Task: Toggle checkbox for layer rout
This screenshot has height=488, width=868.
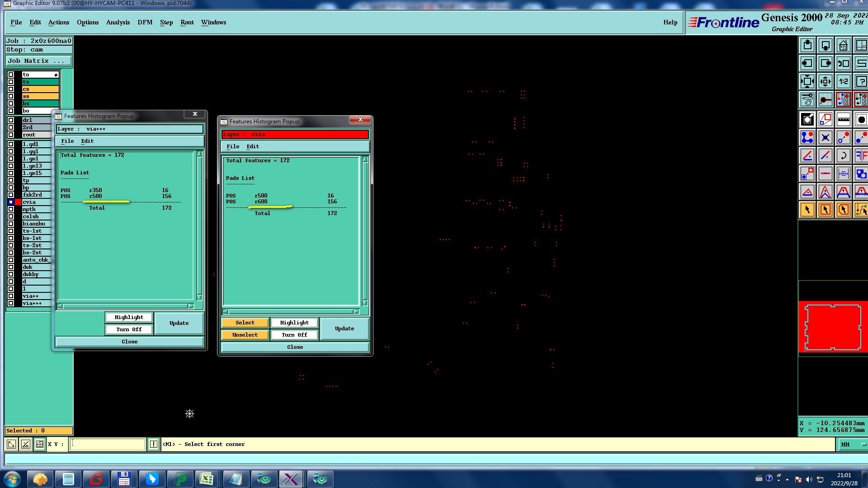Action: coord(11,135)
